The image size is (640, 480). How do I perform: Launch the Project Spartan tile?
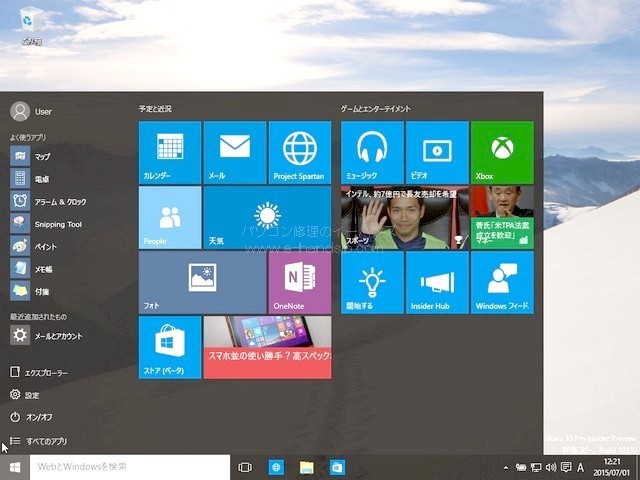pos(300,152)
